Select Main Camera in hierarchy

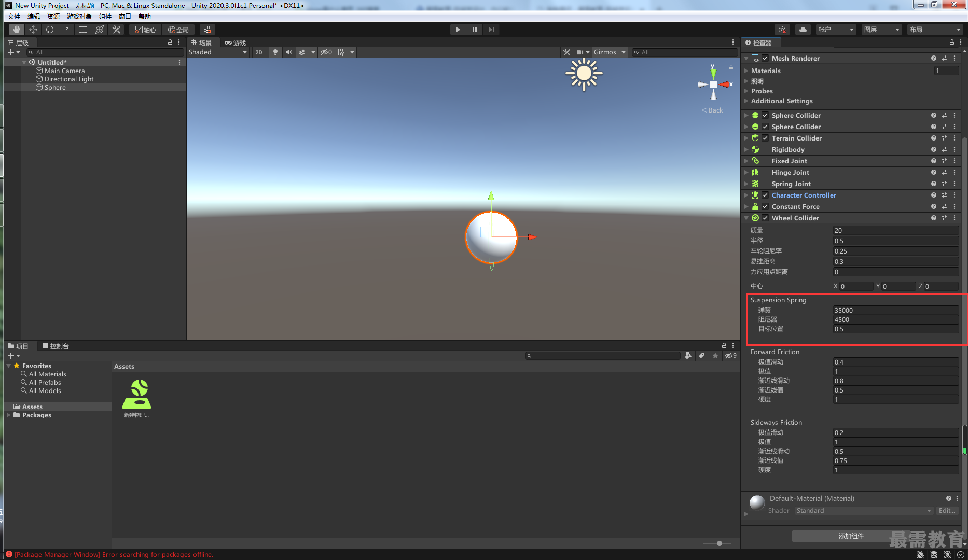[x=64, y=71]
